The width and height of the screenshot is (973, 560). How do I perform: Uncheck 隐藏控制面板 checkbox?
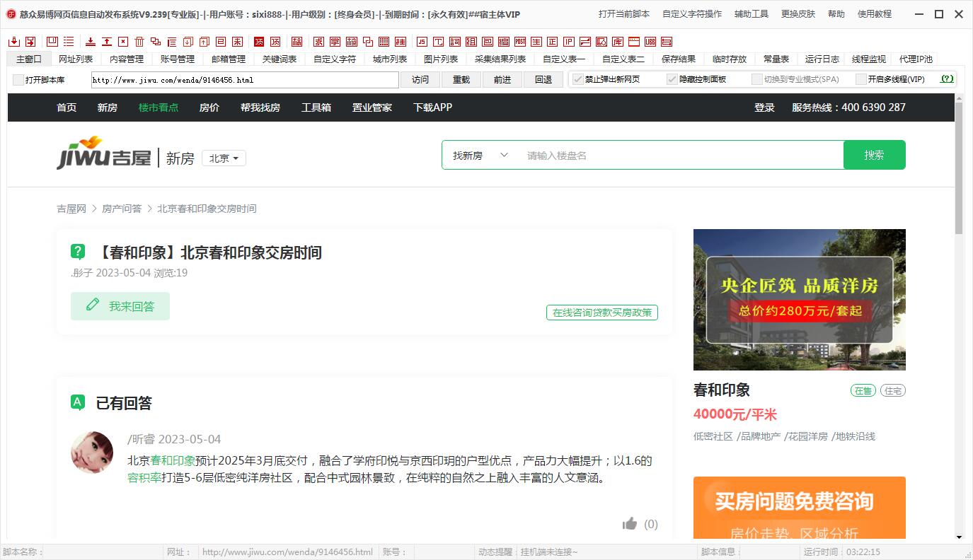tap(672, 79)
